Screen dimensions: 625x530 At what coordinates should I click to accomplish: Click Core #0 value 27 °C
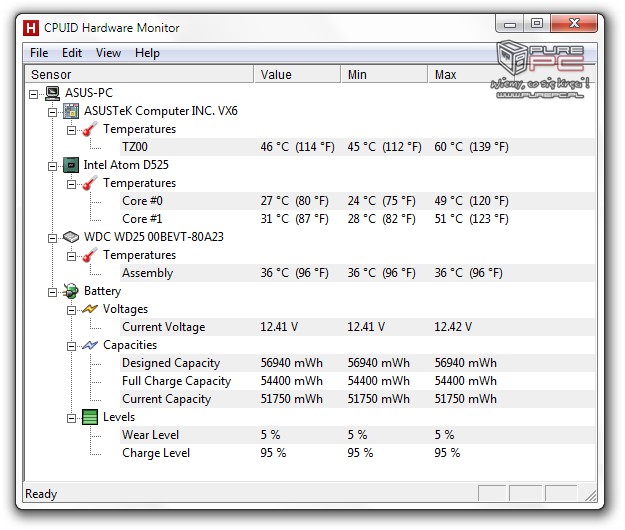(x=295, y=201)
